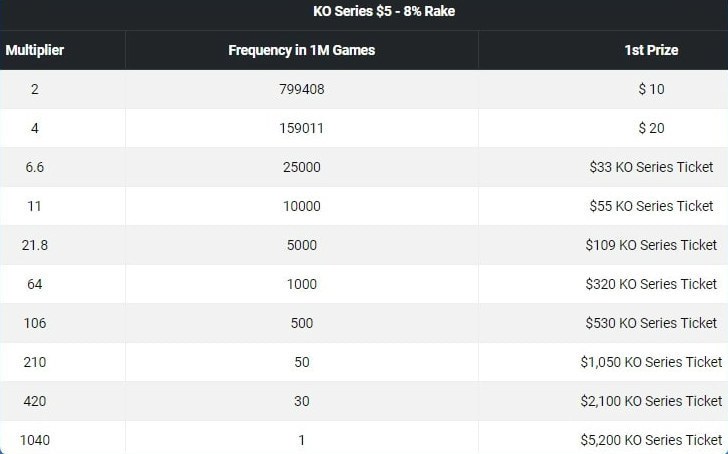Click the $320 KO Series Ticket prize

[651, 284]
